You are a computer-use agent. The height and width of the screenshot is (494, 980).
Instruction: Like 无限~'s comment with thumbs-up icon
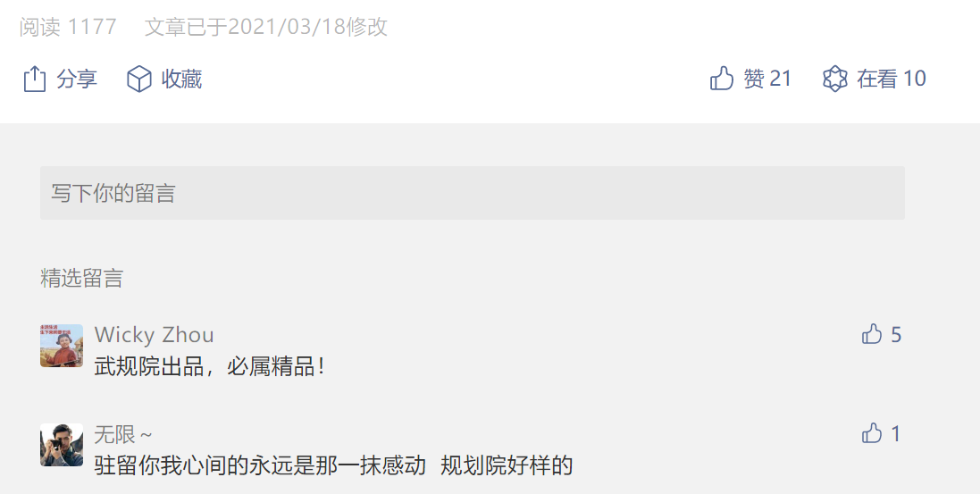tap(871, 433)
